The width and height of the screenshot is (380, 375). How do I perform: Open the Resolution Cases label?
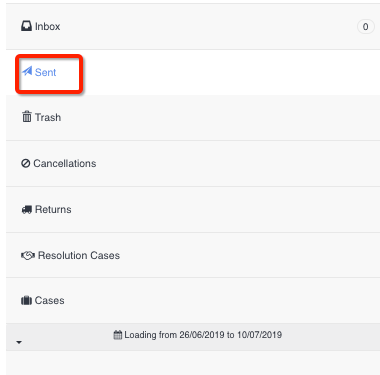click(x=79, y=255)
